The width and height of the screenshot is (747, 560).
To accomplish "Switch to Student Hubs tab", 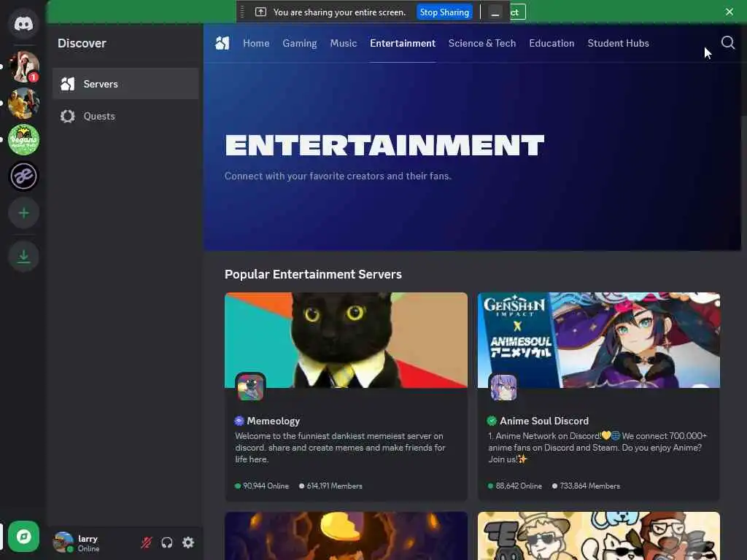I will [619, 43].
